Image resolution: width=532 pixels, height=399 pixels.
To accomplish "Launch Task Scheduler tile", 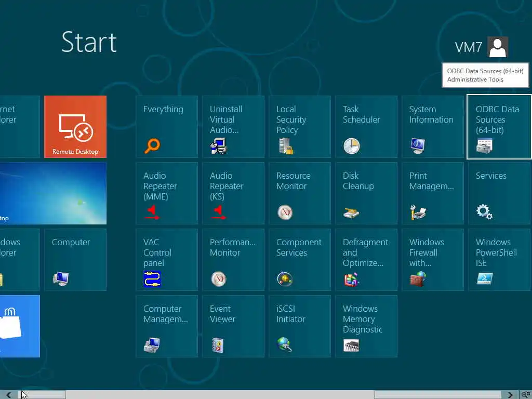I will point(366,127).
